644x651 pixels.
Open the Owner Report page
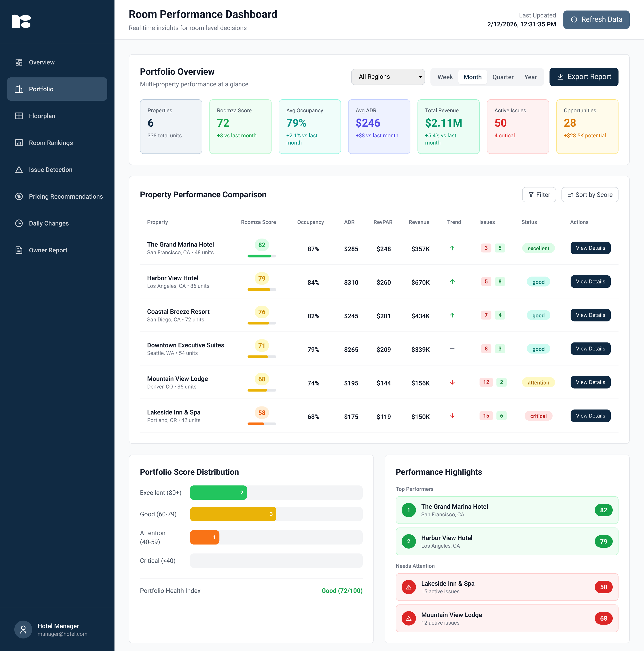pos(48,250)
